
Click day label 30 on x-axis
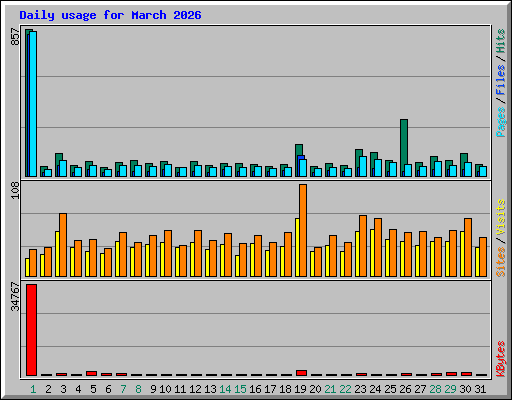point(465,389)
